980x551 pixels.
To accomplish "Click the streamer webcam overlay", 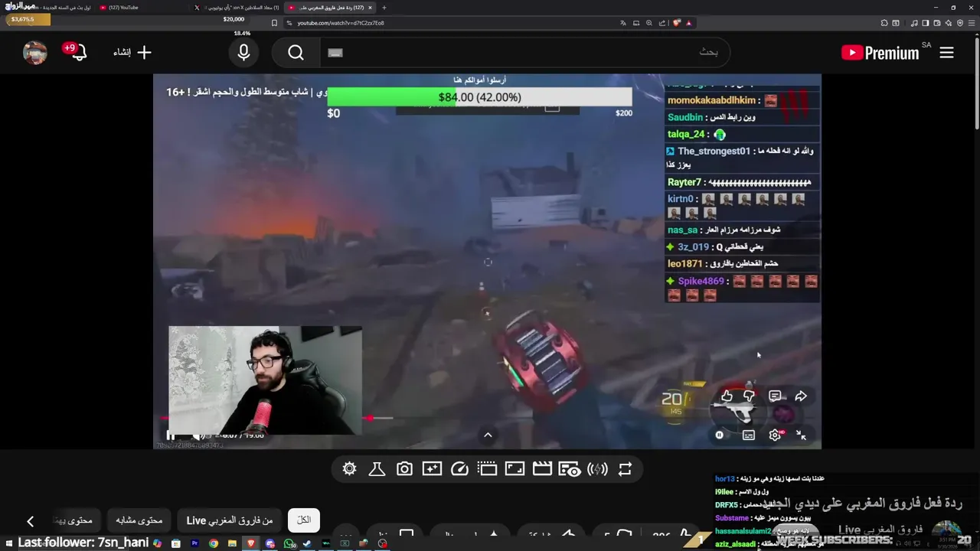I will point(266,380).
